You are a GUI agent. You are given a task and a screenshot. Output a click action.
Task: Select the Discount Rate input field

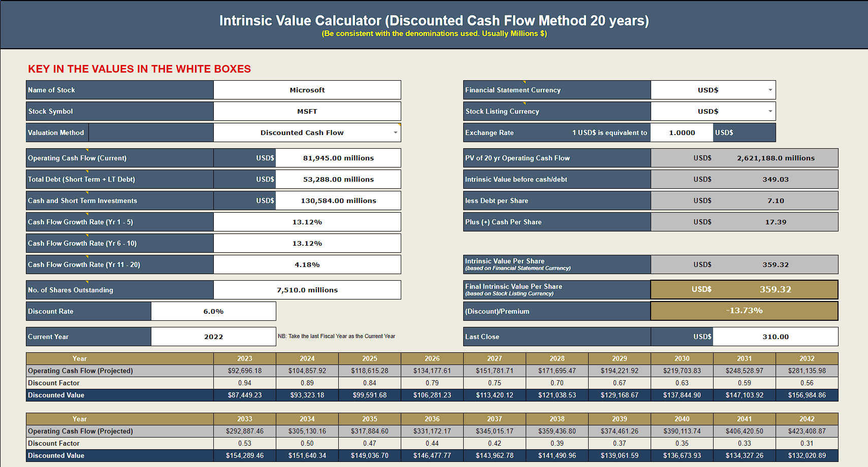tap(213, 311)
